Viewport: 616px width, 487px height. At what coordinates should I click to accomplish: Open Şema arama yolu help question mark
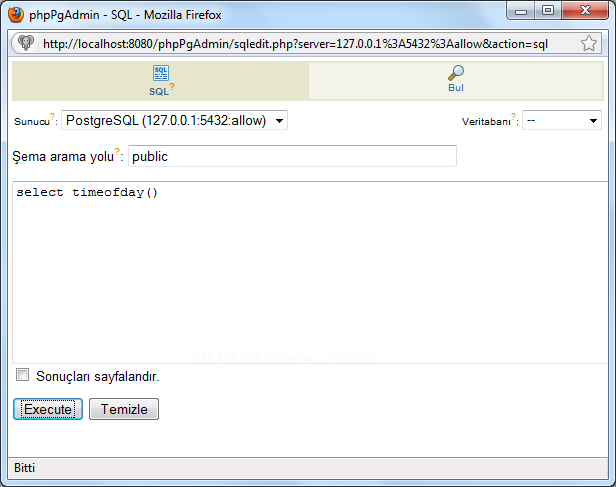(117, 151)
